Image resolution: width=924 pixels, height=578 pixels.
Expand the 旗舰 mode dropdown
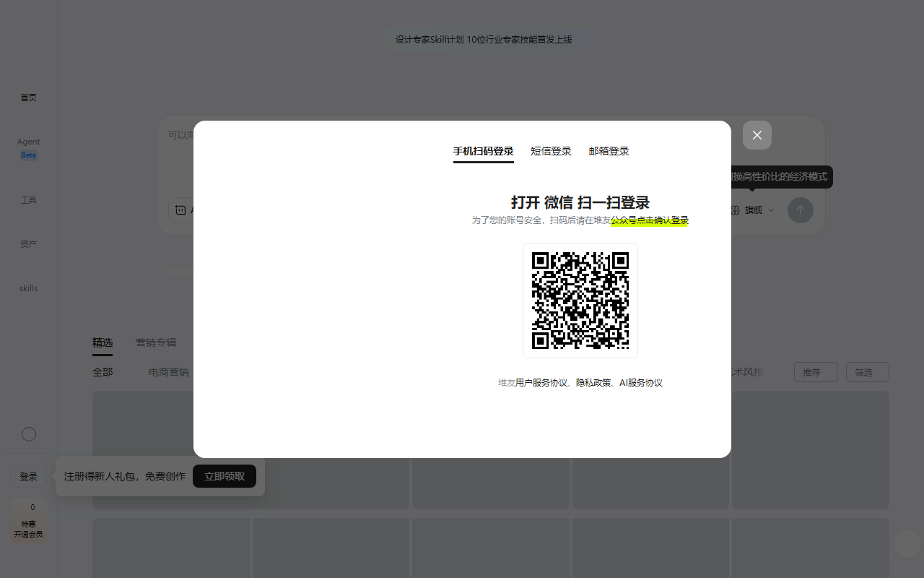pos(752,210)
